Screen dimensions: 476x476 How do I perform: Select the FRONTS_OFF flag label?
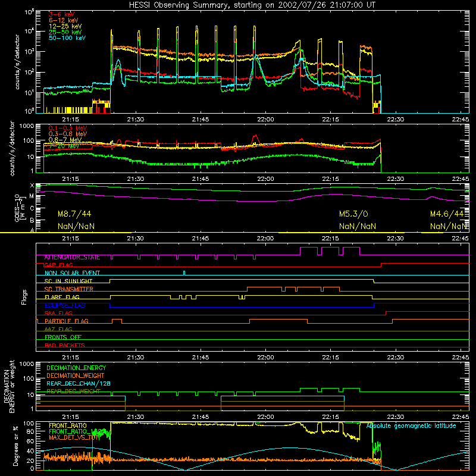(63, 337)
